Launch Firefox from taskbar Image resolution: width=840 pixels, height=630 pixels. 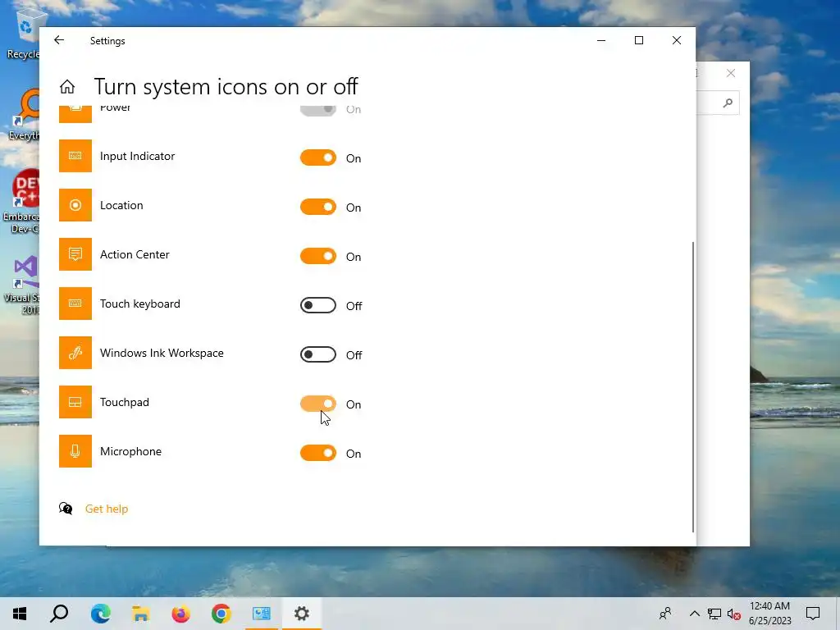181,614
